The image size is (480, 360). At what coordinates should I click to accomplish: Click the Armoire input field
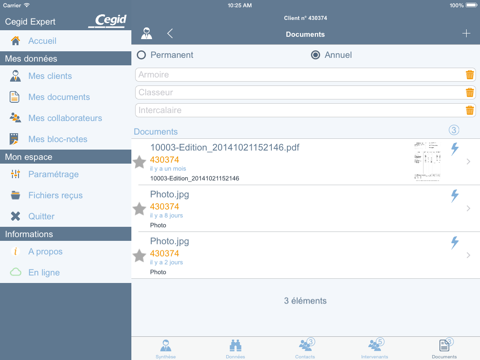299,75
